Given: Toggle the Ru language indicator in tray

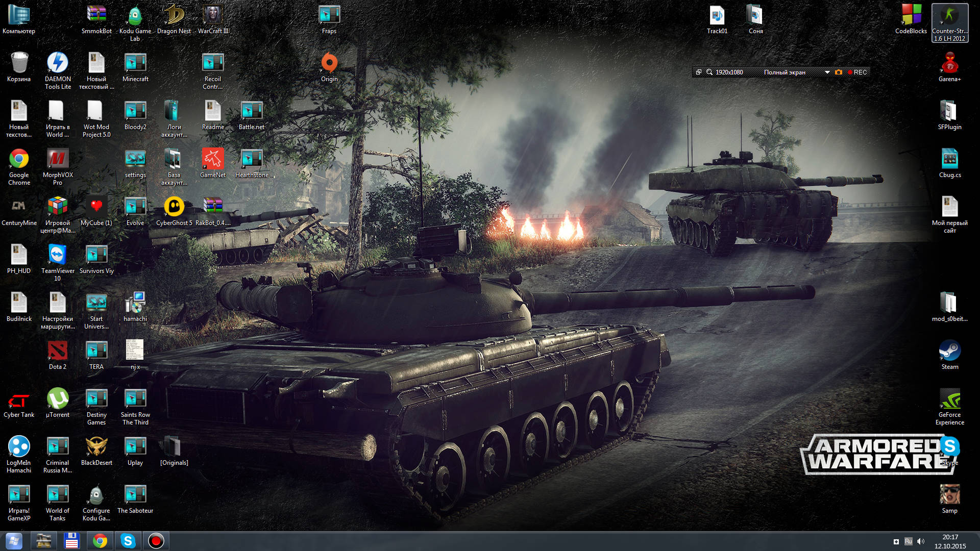Looking at the screenshot, I should pyautogui.click(x=908, y=541).
